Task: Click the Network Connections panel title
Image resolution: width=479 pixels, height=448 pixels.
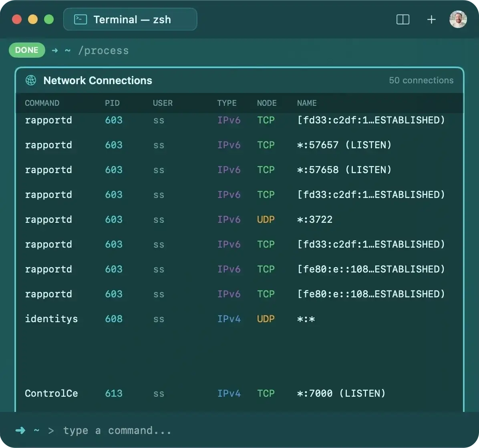Action: [x=98, y=81]
